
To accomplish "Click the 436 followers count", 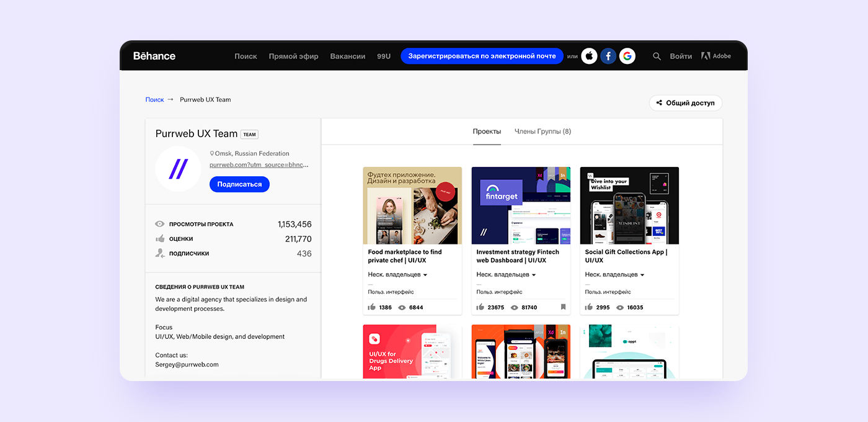I will (x=304, y=253).
